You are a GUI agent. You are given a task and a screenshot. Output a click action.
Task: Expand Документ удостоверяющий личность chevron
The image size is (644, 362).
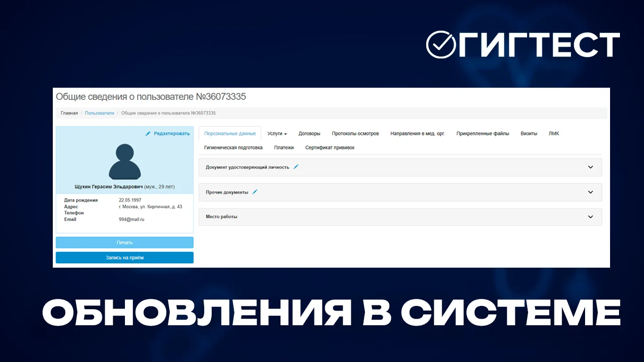(x=590, y=167)
